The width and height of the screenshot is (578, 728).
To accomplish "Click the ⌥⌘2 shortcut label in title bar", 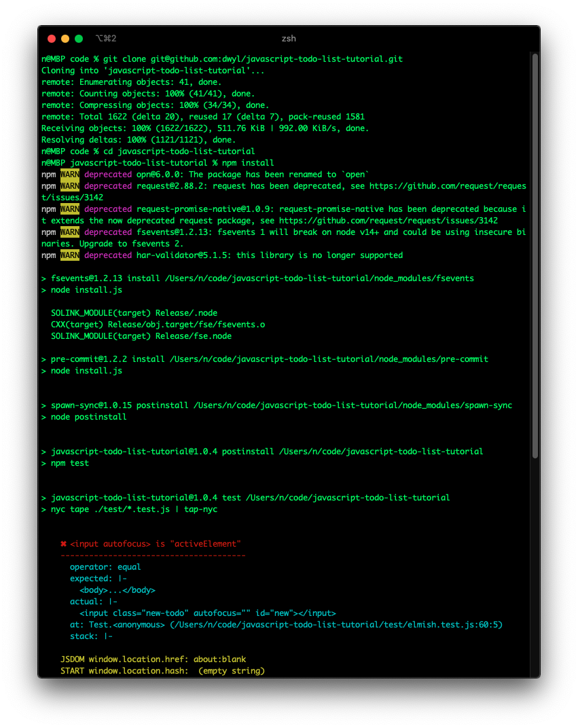I will pos(106,39).
